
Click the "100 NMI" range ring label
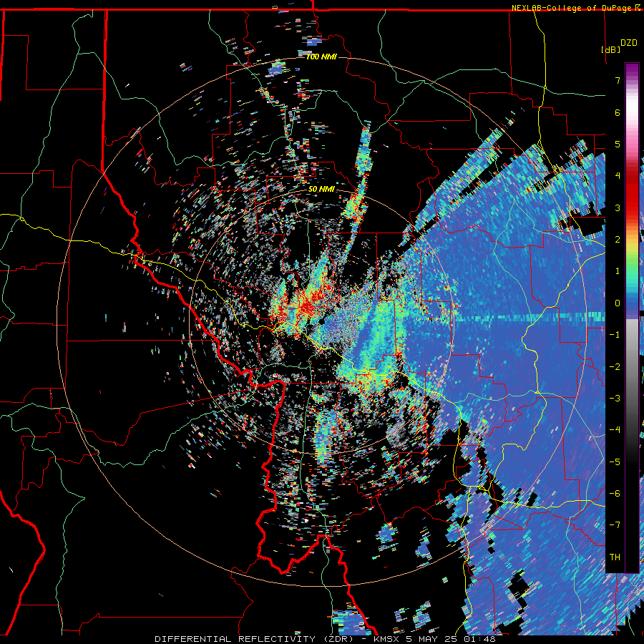pyautogui.click(x=321, y=57)
